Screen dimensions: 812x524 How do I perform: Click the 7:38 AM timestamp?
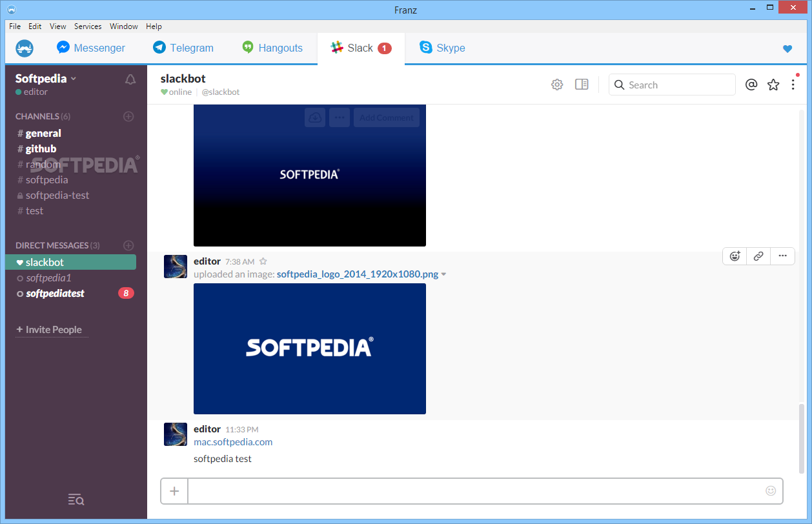tap(239, 261)
